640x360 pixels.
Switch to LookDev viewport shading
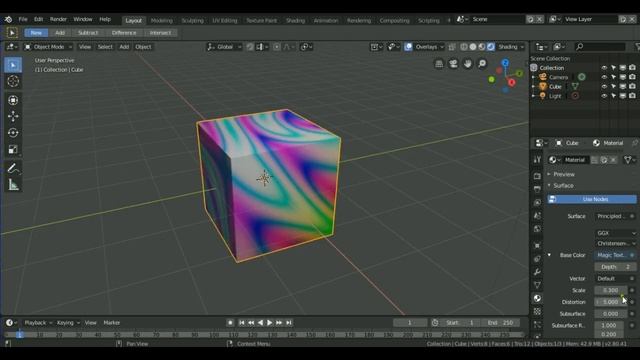pos(482,47)
